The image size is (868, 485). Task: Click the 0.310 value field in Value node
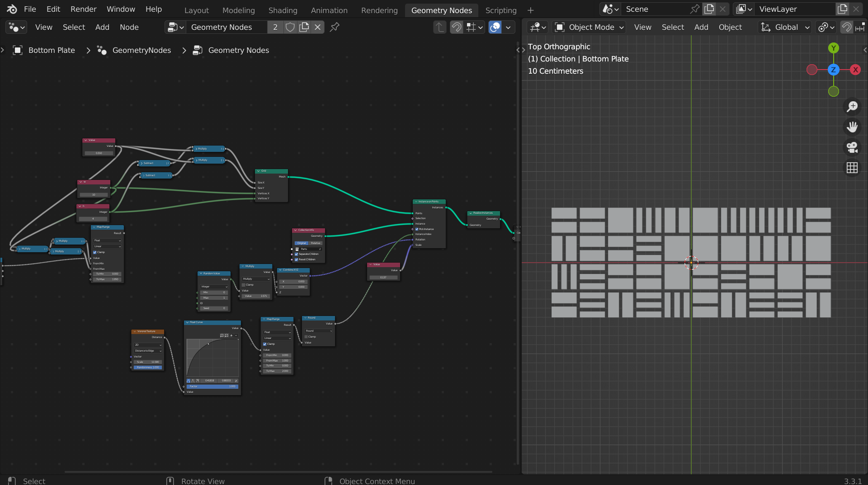[x=99, y=153]
